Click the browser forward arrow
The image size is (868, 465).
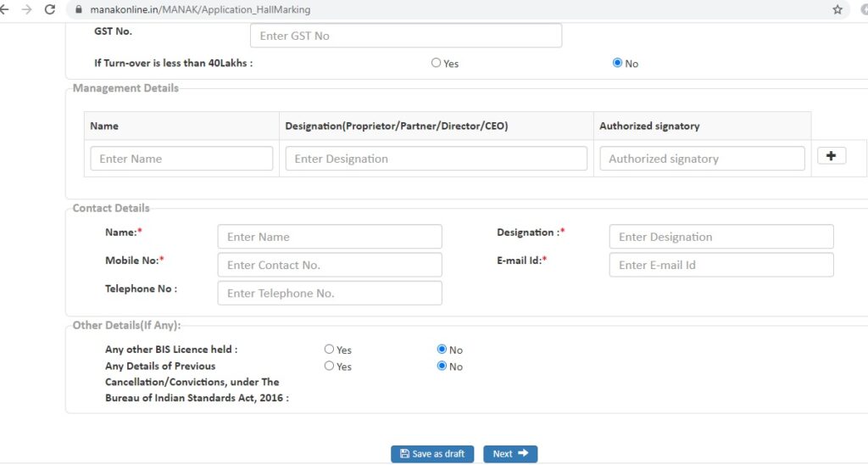(x=26, y=9)
